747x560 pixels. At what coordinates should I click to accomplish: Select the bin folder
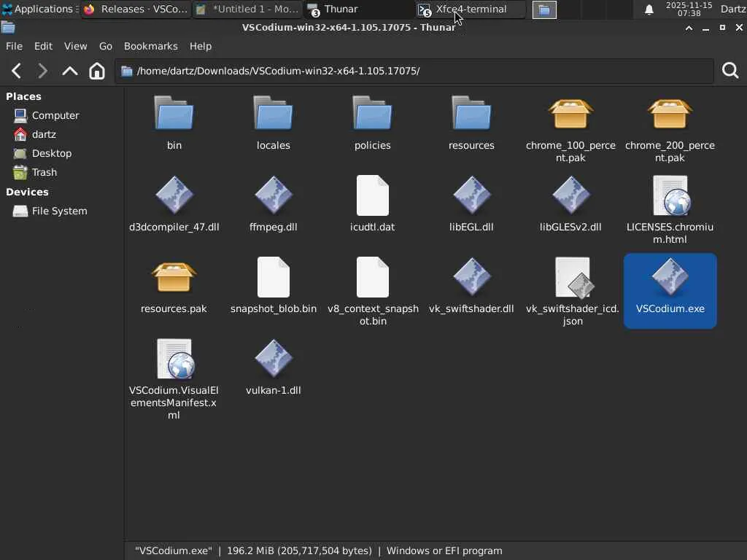click(x=174, y=123)
